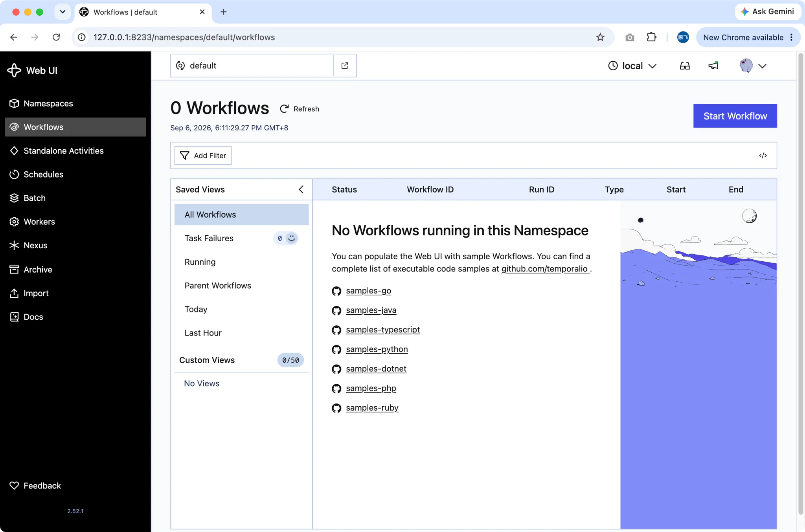Viewport: 805px width, 532px height.
Task: Collapse the Saved Views panel
Action: pos(301,189)
